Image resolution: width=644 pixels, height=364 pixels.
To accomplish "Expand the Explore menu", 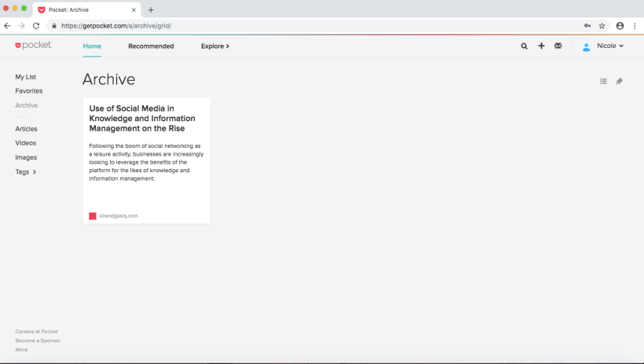I will (215, 46).
